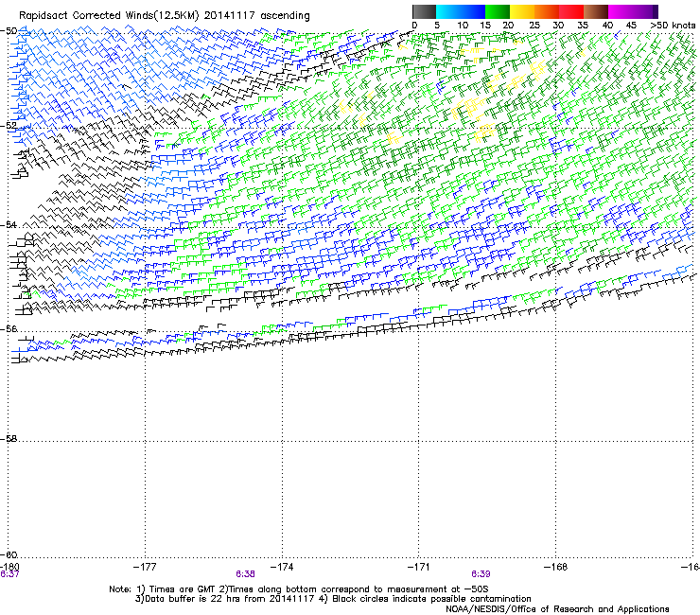
Task: Click the '-56' latitude label
Action: (9, 328)
